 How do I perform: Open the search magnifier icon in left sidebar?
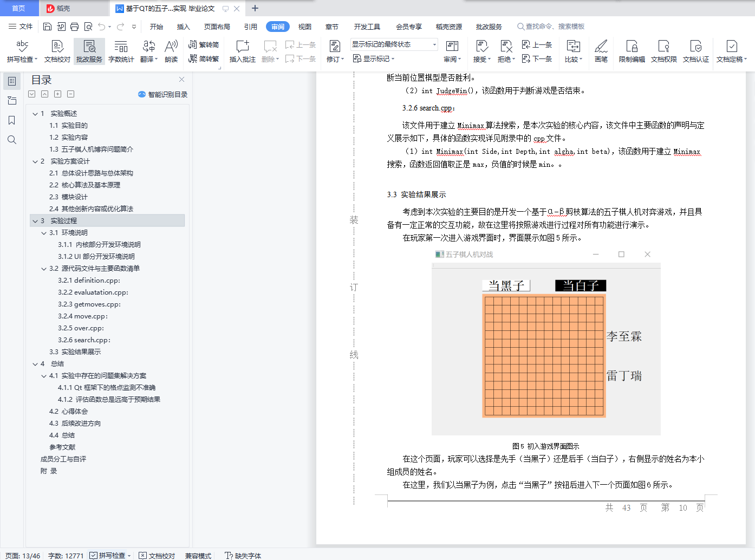pyautogui.click(x=12, y=140)
